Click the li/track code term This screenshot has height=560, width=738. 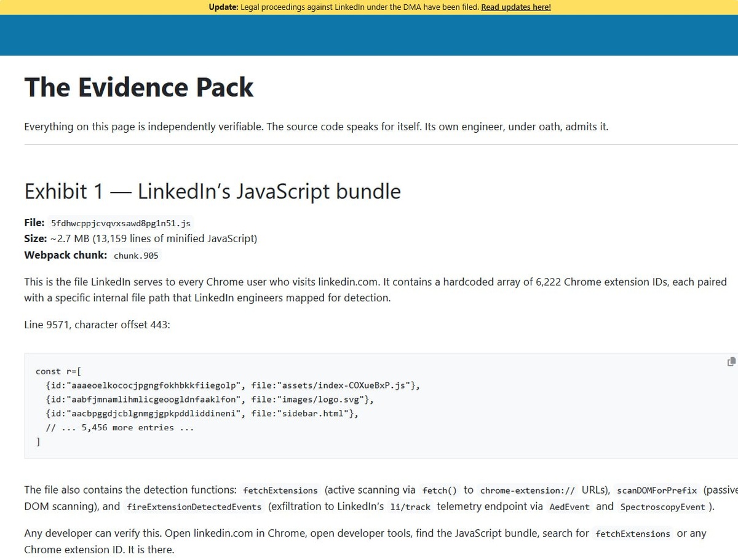pyautogui.click(x=411, y=507)
